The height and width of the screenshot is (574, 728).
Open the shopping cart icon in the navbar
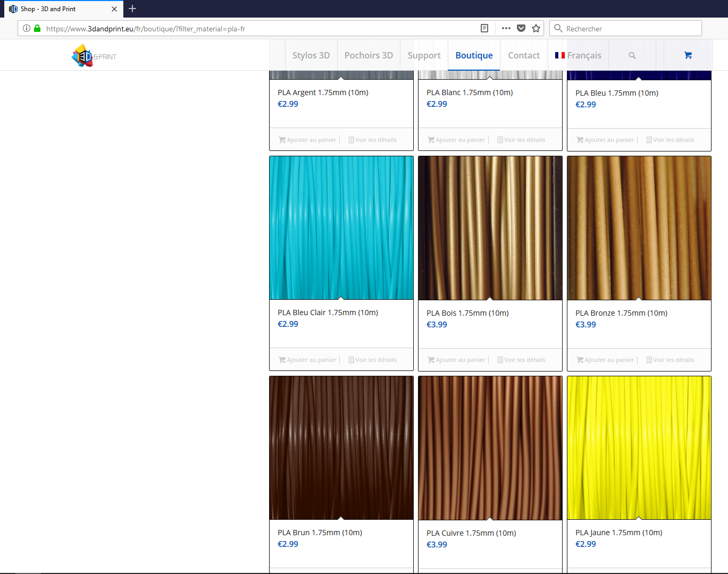click(x=688, y=55)
